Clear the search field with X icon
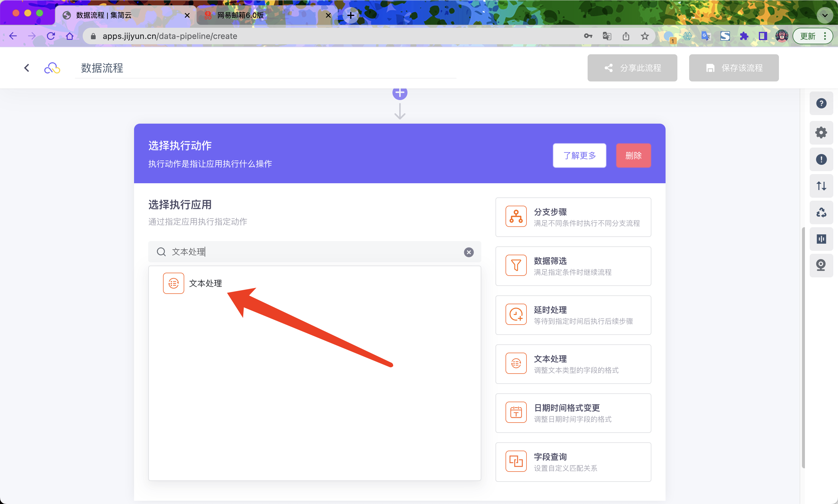 (469, 252)
